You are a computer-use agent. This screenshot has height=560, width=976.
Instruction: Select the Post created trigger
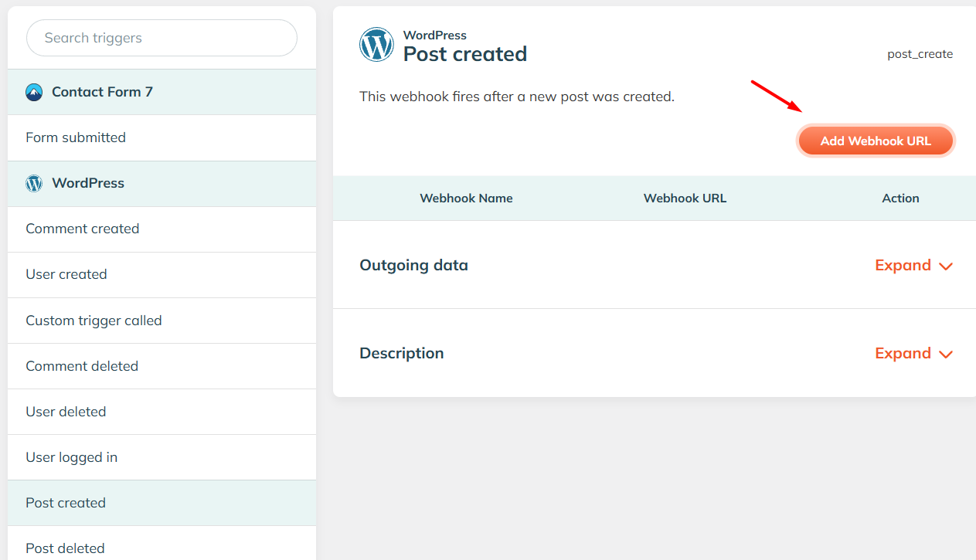pyautogui.click(x=66, y=502)
